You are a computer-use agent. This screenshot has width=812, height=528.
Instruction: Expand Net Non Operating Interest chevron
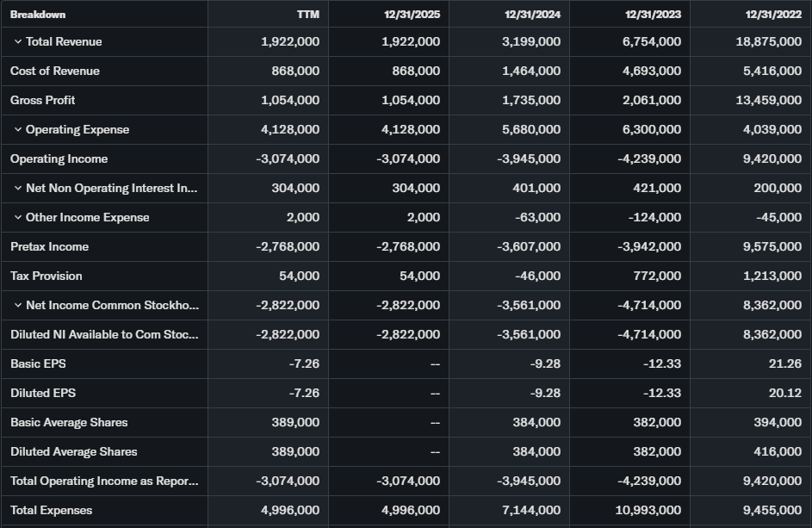tap(17, 189)
